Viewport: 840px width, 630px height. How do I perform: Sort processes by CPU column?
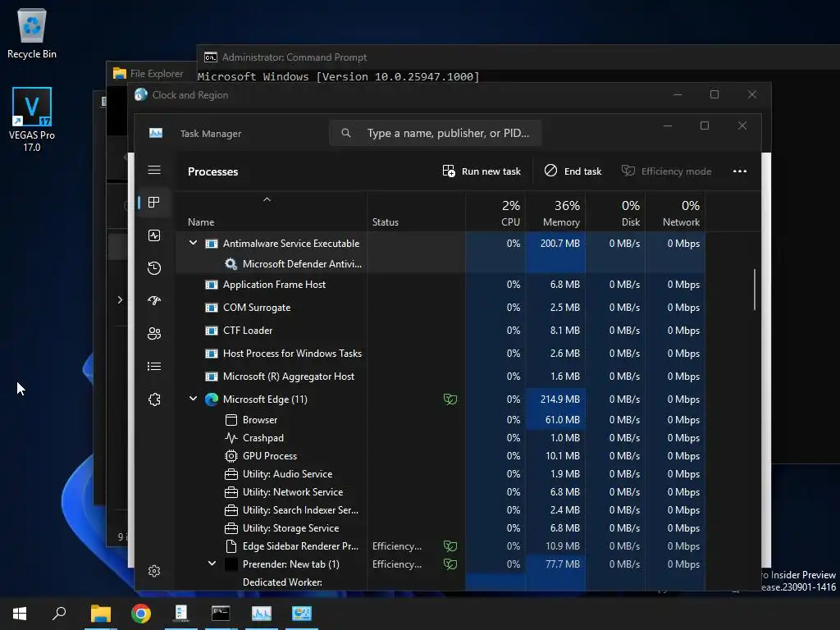[x=495, y=212]
